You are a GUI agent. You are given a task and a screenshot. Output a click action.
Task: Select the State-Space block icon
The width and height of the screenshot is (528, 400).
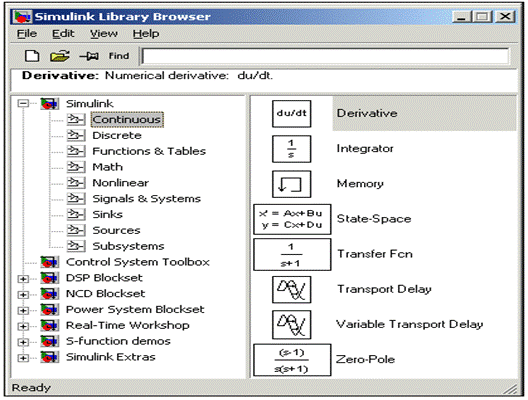point(292,219)
